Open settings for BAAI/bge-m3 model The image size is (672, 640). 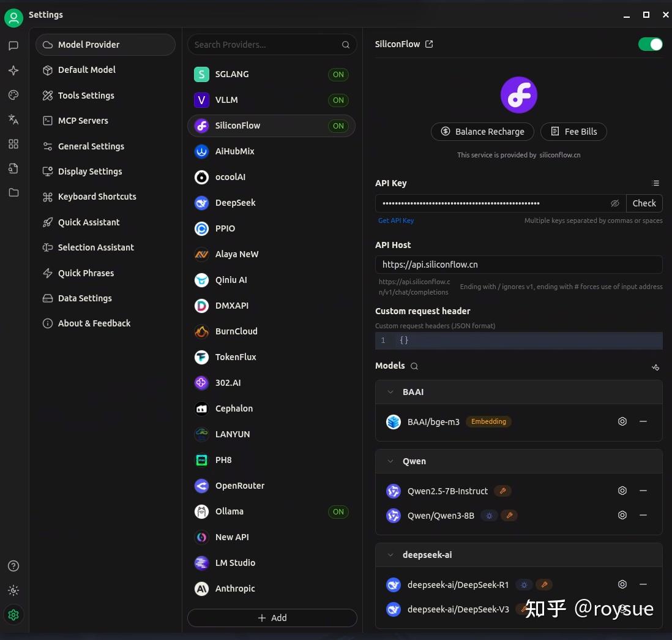[x=622, y=421]
